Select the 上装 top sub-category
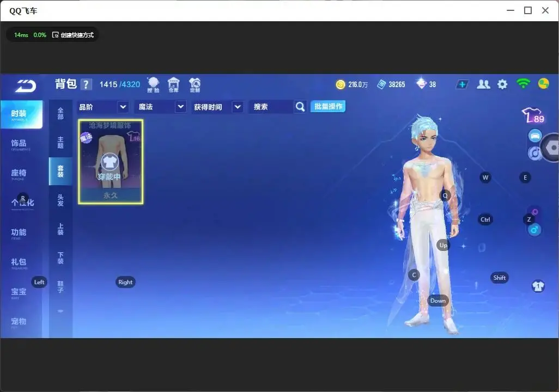This screenshot has height=392, width=559. (x=60, y=229)
